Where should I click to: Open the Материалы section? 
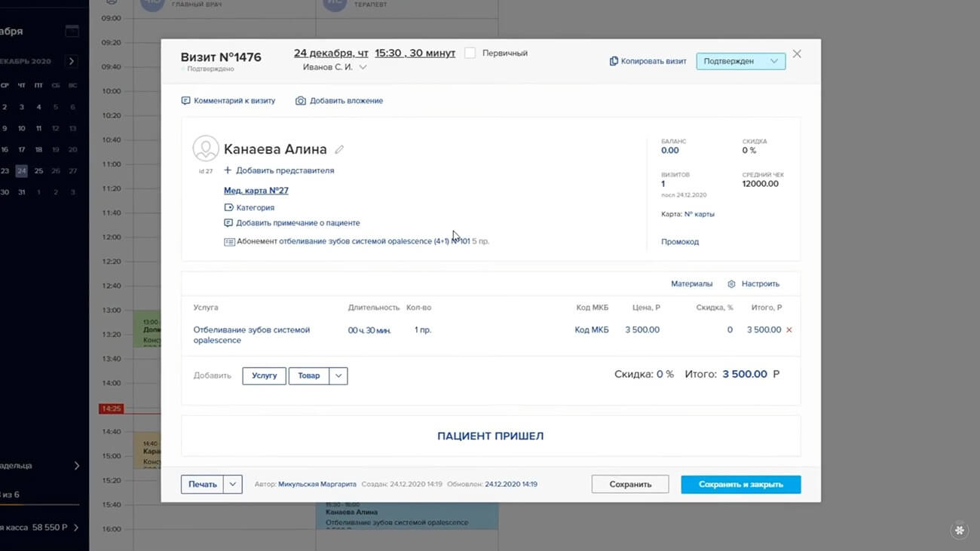pyautogui.click(x=691, y=284)
